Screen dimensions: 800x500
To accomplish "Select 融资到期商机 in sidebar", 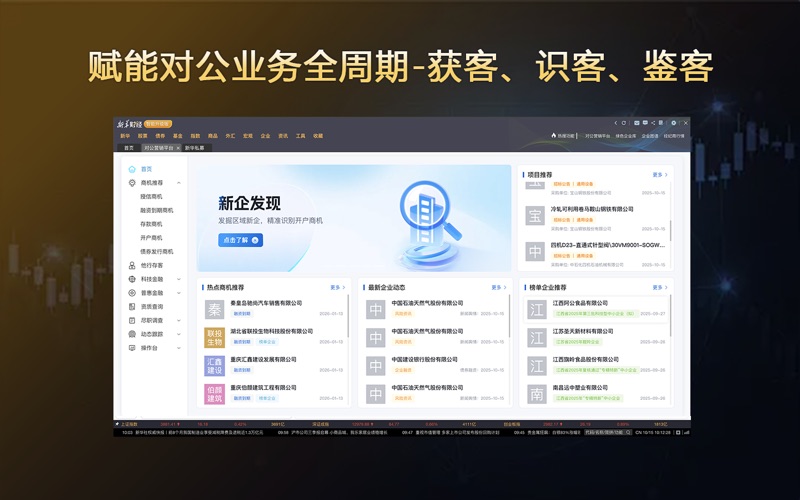I will (157, 210).
